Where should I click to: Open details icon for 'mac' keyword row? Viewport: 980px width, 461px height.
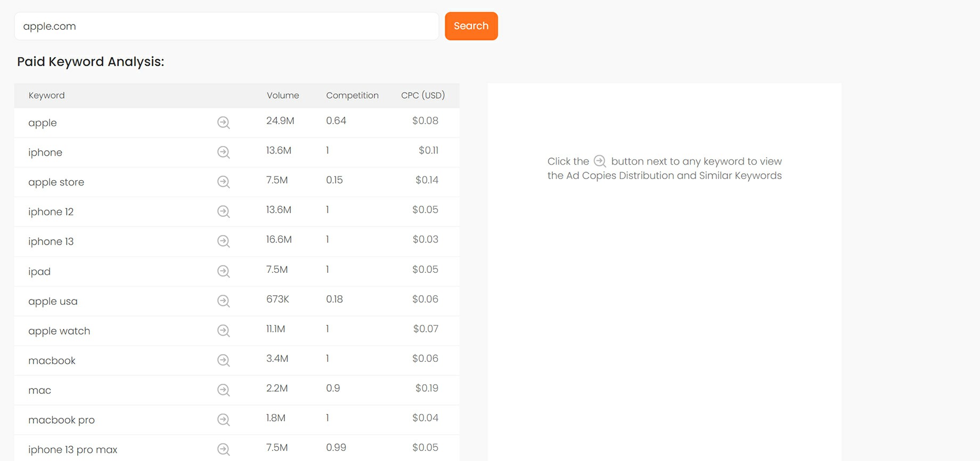click(x=224, y=390)
